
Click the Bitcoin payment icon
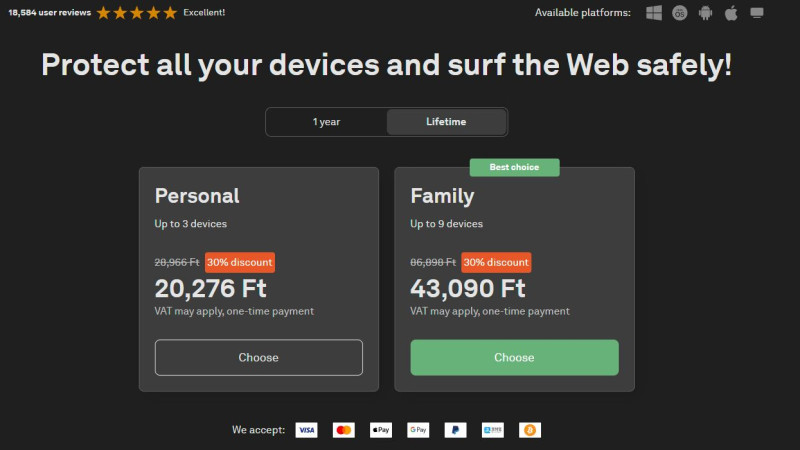coord(530,430)
